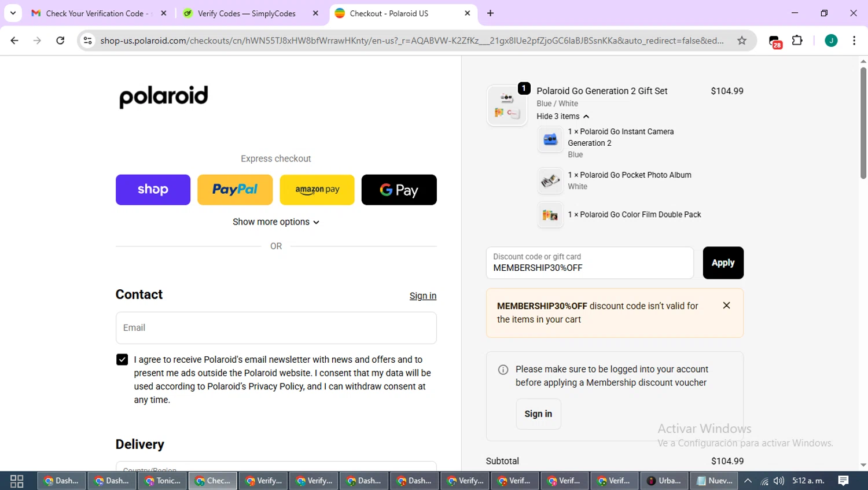The image size is (868, 490).
Task: Open the volume icon in system tray
Action: pos(779,481)
